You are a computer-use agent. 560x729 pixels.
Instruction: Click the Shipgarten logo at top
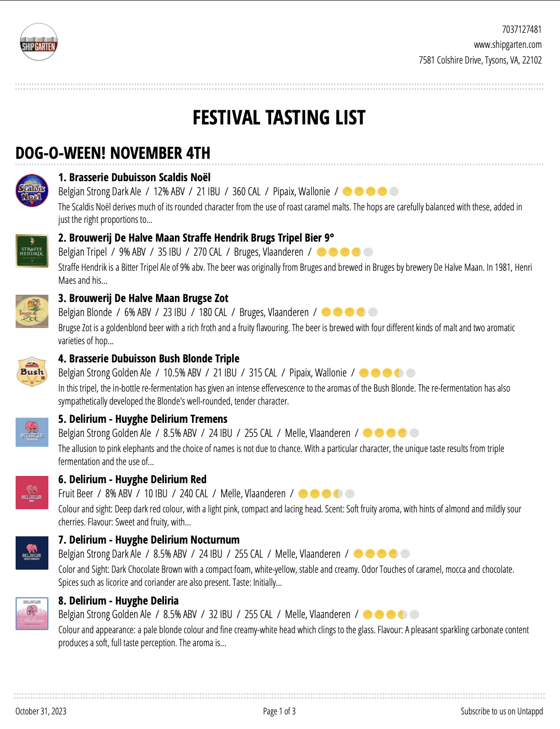coord(39,42)
